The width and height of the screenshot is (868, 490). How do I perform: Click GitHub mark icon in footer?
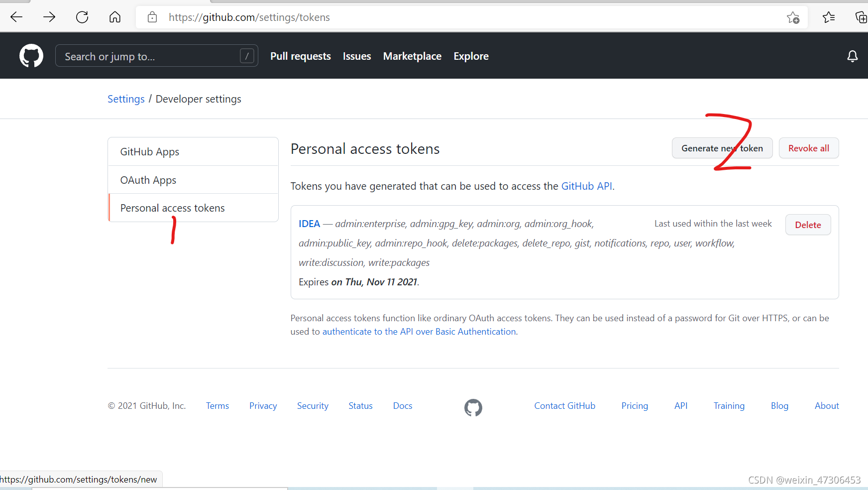pos(473,408)
